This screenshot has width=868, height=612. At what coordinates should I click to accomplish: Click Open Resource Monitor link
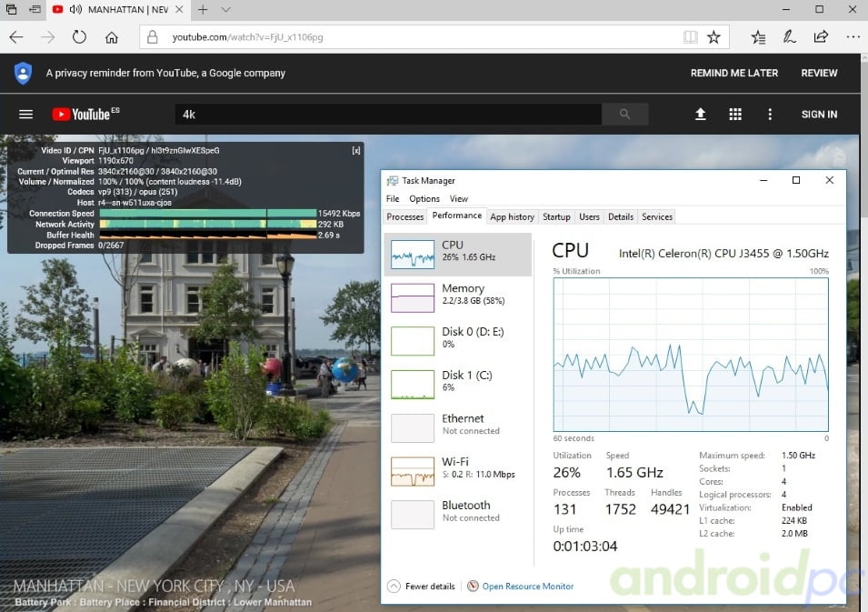pos(527,587)
